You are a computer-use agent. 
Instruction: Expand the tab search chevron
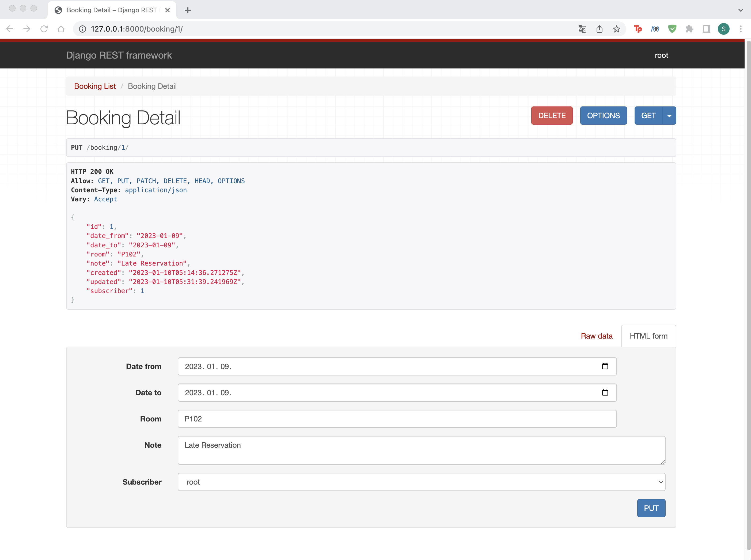pos(741,10)
